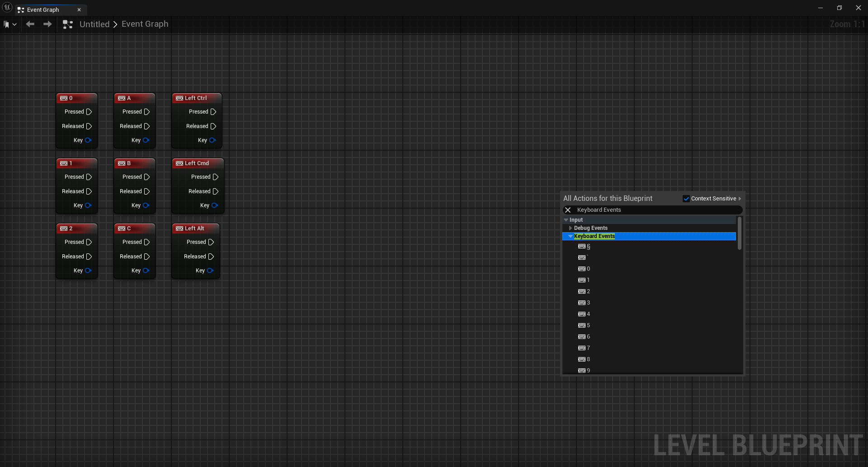Click the actions list scrollbar
The height and width of the screenshot is (467, 868).
740,233
